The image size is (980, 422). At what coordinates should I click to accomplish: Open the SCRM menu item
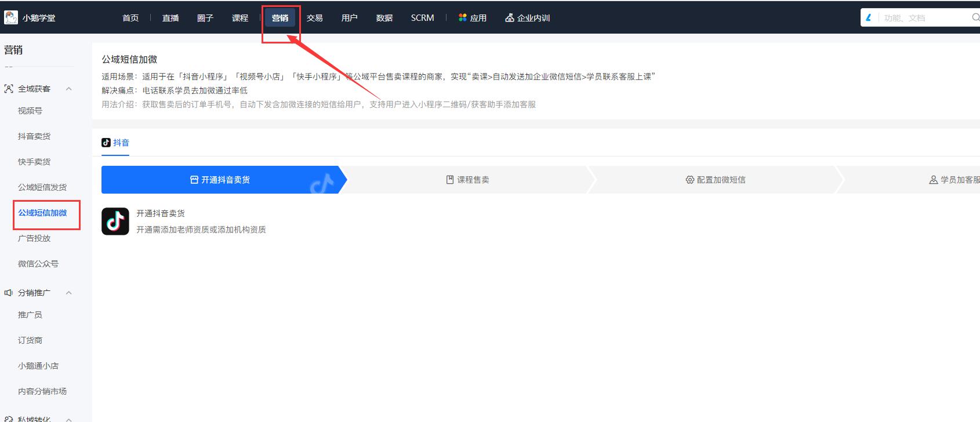[422, 18]
